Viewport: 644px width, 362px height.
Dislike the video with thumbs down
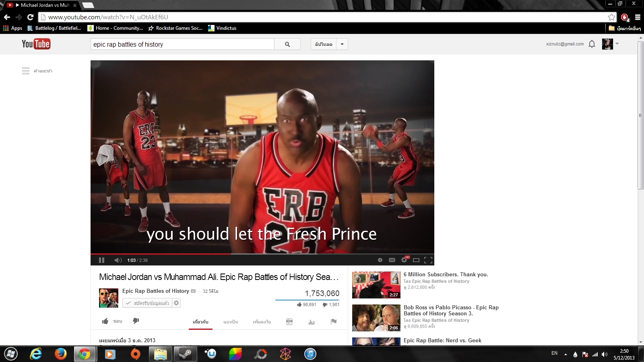[x=136, y=321]
